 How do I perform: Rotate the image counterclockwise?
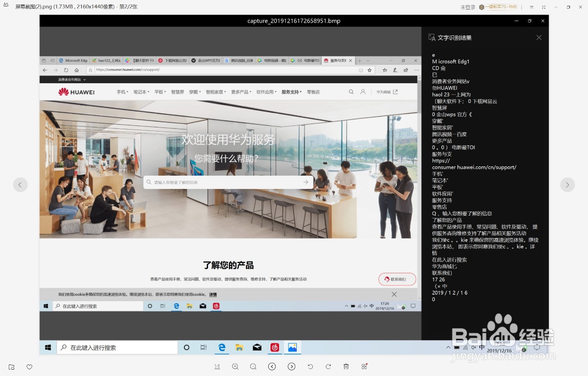[x=310, y=366]
